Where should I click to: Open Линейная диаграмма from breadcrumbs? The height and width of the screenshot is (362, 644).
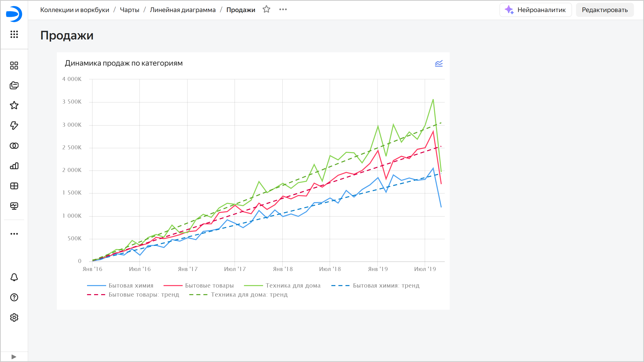pyautogui.click(x=183, y=10)
